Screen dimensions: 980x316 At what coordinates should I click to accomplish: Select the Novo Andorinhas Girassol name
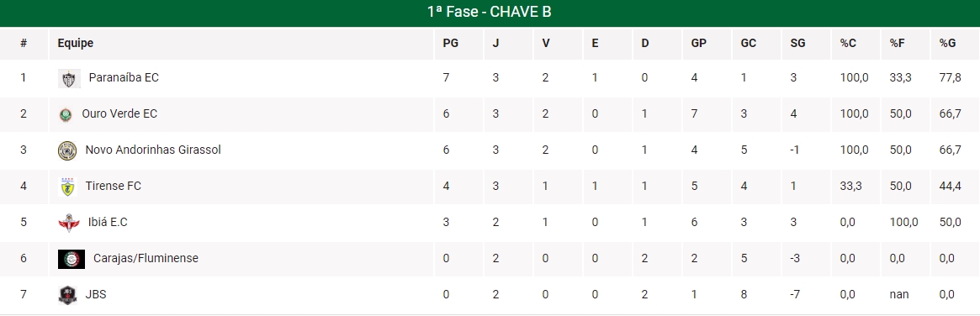pyautogui.click(x=153, y=150)
